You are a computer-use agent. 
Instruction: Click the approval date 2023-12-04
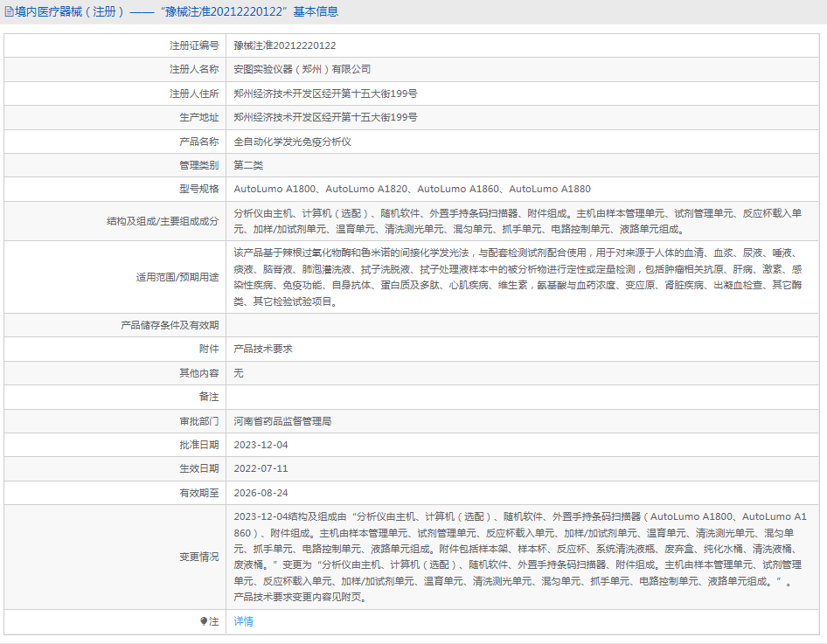pyautogui.click(x=261, y=444)
